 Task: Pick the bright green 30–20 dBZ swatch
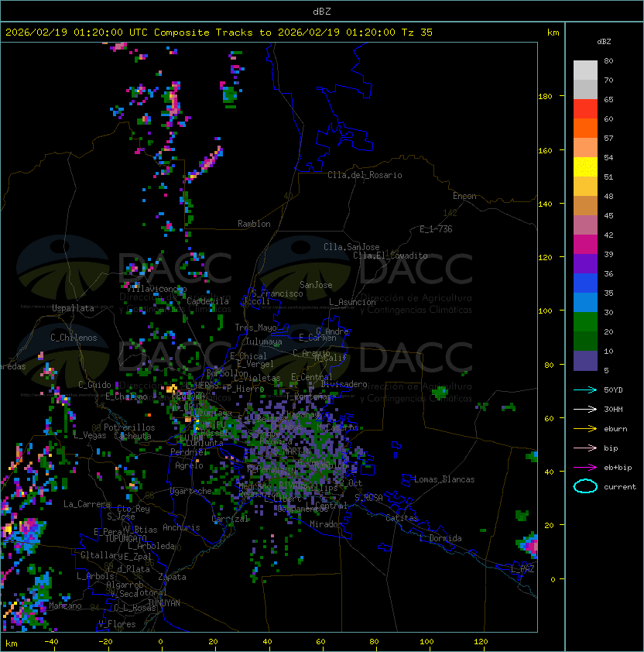585,322
